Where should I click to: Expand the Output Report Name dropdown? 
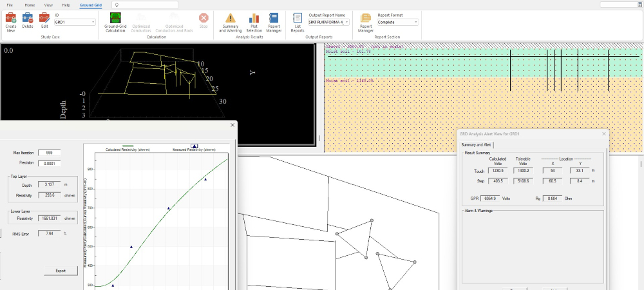click(346, 22)
